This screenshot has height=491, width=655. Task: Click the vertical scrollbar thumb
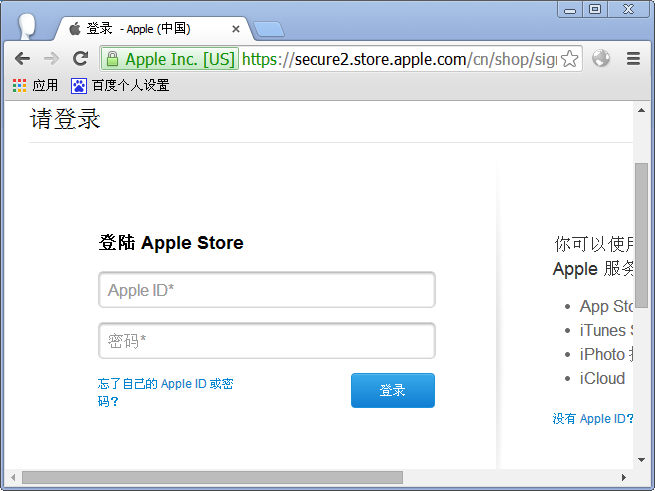(641, 236)
